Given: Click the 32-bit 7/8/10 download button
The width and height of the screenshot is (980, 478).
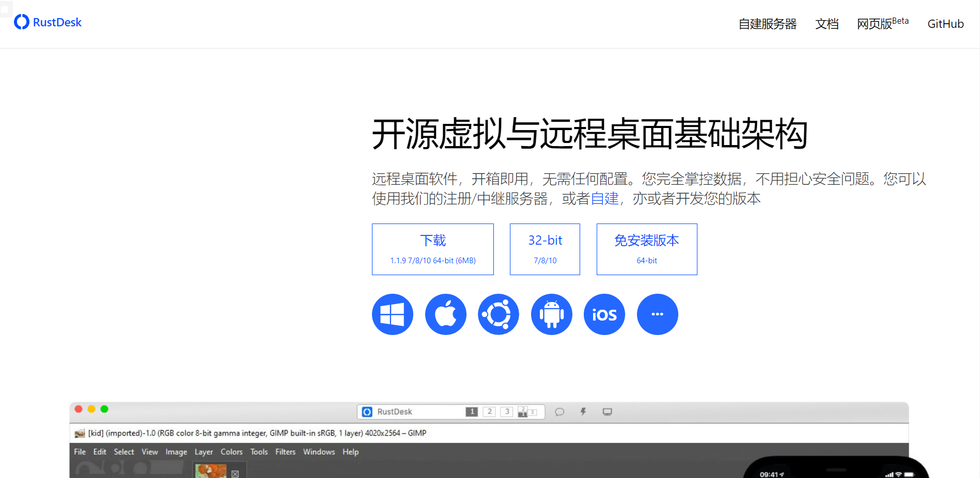Looking at the screenshot, I should click(x=545, y=249).
